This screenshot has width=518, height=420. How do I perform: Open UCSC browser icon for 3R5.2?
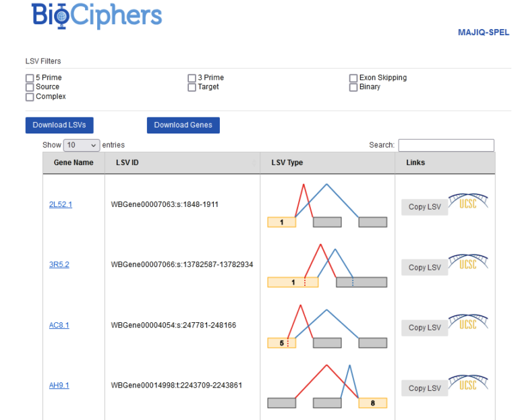(x=468, y=262)
